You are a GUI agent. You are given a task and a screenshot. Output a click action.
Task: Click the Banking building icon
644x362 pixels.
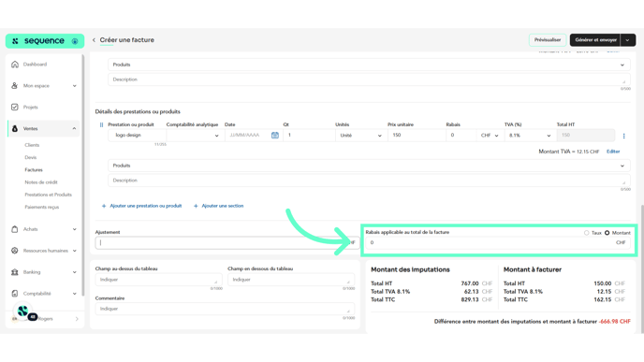15,272
